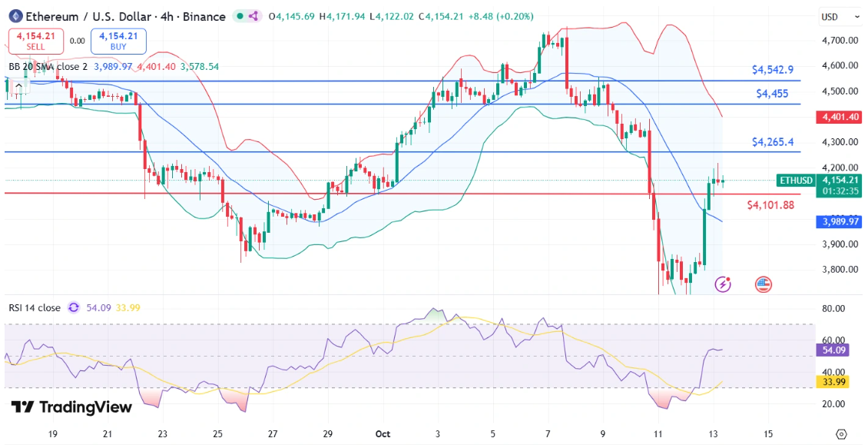Click the BUY 4,154.21 button
This screenshot has height=448, width=868.
[118, 41]
